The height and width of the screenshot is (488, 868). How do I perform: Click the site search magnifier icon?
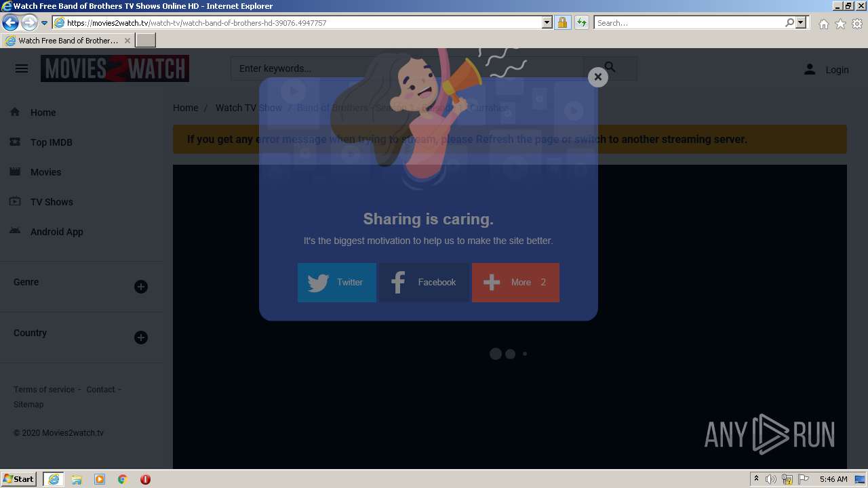click(610, 68)
